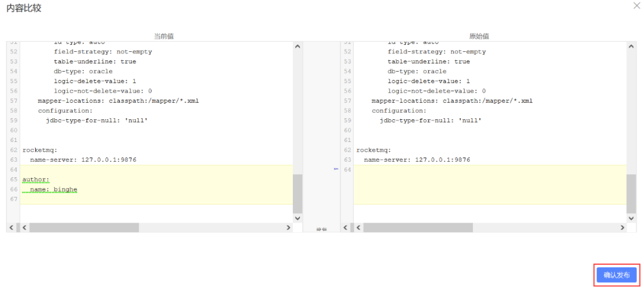The width and height of the screenshot is (644, 287).
Task: Click line number 64 in 原始值 pane
Action: 348,170
